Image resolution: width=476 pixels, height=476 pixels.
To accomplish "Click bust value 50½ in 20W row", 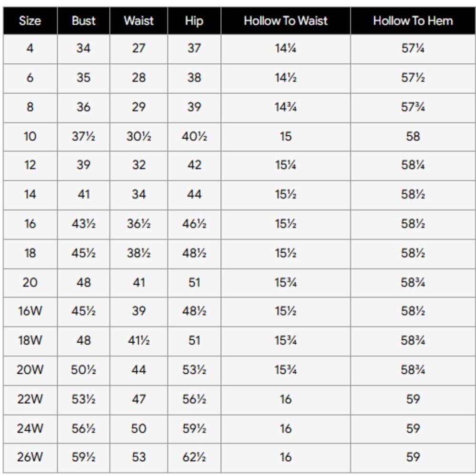I will click(83, 369).
